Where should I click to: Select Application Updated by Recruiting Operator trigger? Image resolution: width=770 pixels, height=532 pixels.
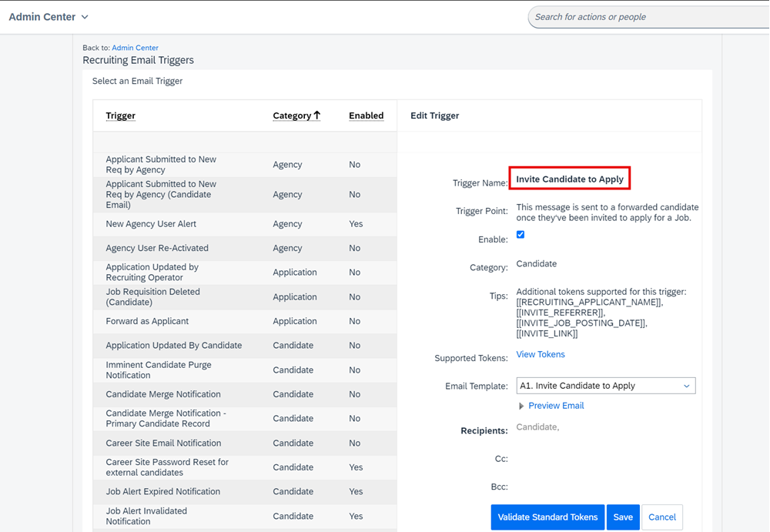pos(152,272)
